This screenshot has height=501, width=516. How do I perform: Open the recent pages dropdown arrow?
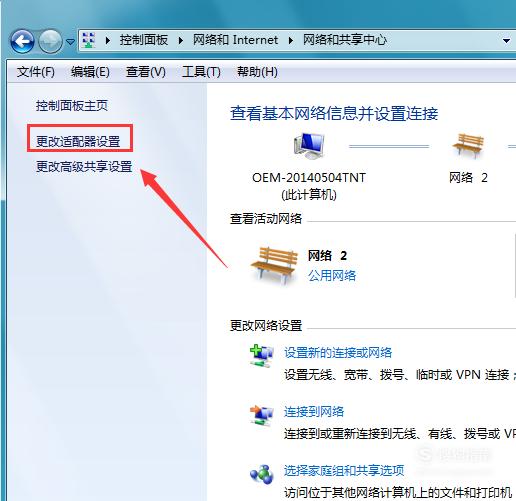coord(70,42)
